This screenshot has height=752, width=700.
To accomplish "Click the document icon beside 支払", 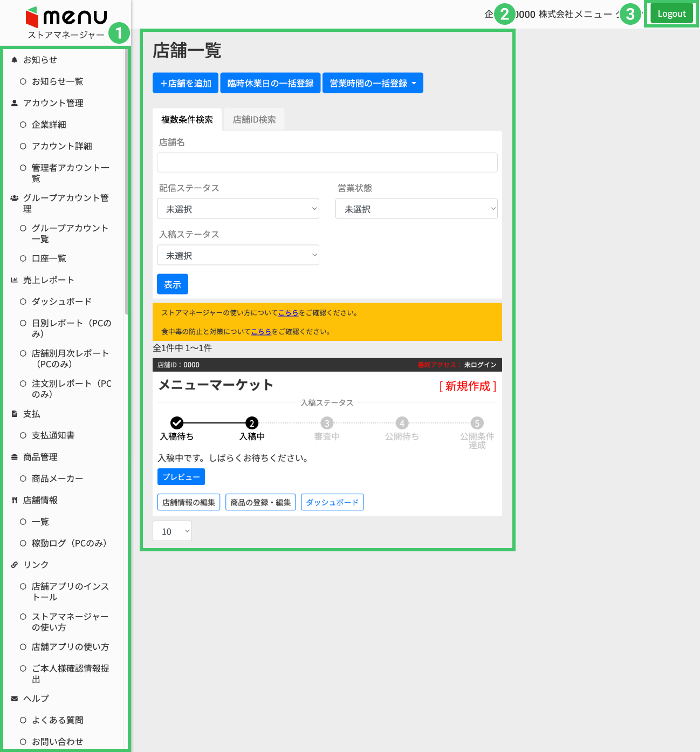I will 15,414.
